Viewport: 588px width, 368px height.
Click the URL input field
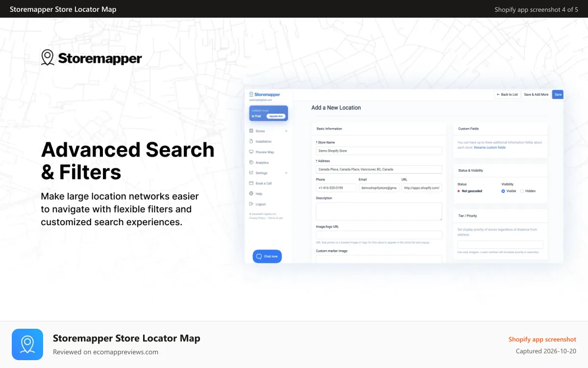click(421, 187)
